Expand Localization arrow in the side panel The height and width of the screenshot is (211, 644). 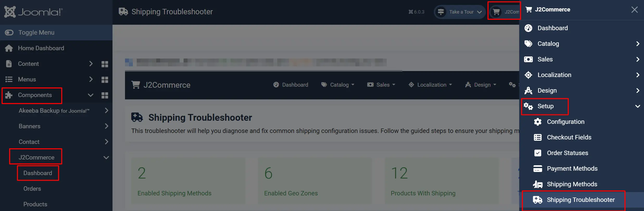(x=638, y=75)
